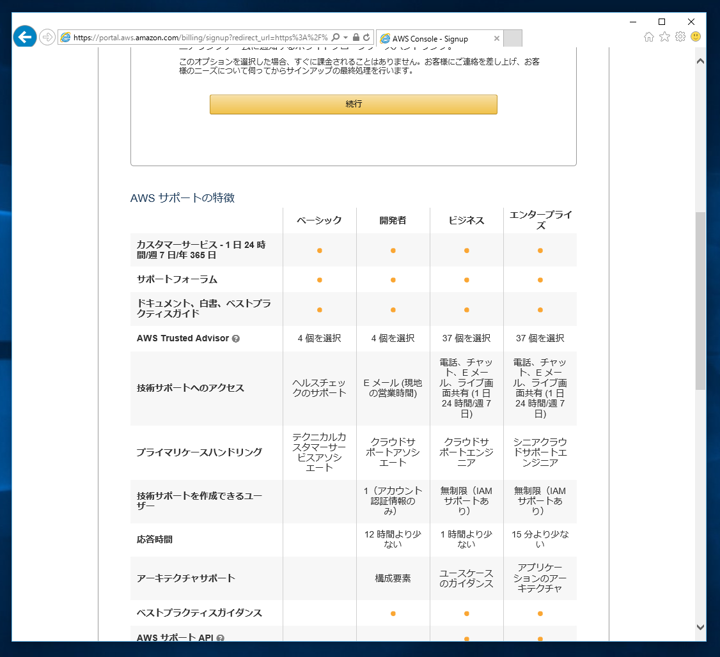Click the AWS Trusted Advisor row label
Screen dimensions: 720x657
tap(182, 338)
